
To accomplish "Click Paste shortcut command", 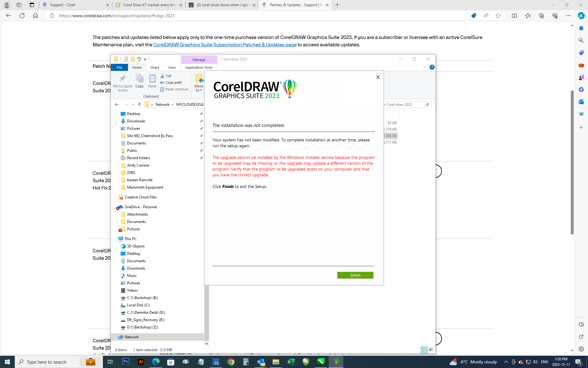I will pos(174,89).
